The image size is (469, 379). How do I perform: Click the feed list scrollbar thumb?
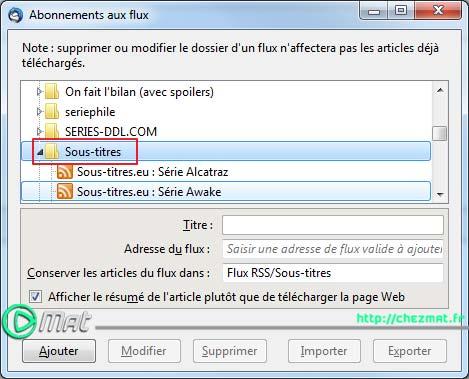440,134
